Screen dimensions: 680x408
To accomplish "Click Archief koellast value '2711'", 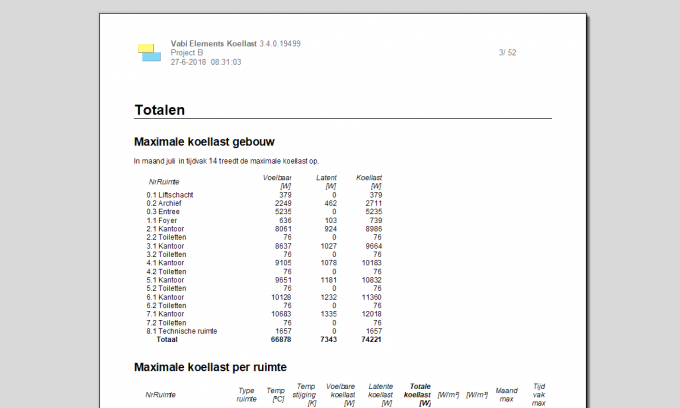I will [x=373, y=203].
